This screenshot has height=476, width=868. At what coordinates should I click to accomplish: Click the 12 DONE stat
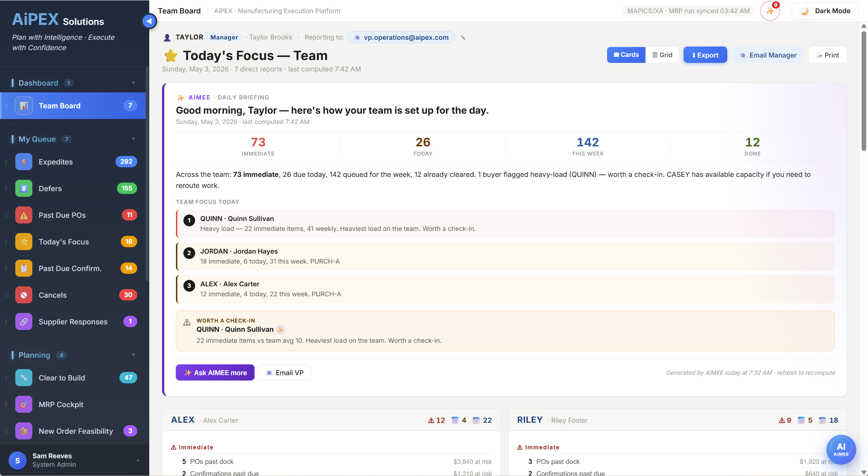752,146
